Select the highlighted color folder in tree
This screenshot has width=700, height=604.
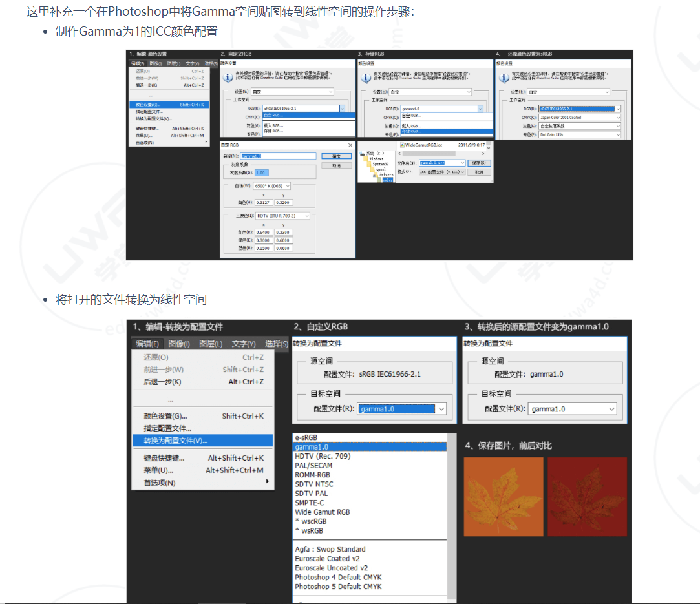[387, 180]
